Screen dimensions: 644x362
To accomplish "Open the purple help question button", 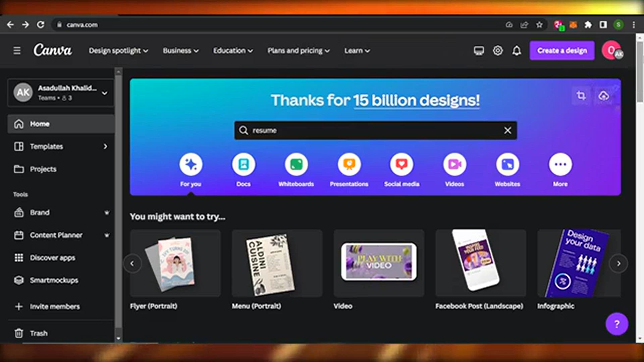I will coord(616,324).
